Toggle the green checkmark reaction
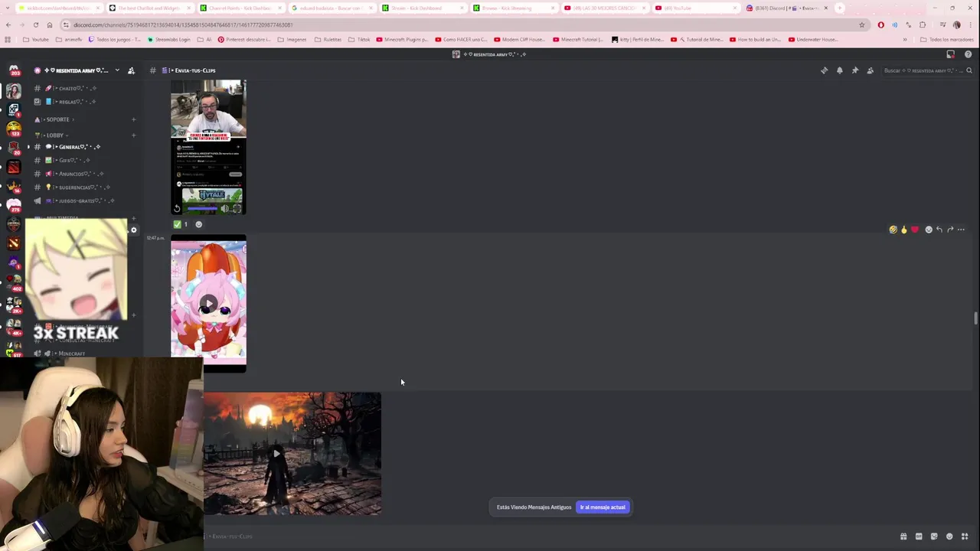980x551 pixels. [x=181, y=224]
